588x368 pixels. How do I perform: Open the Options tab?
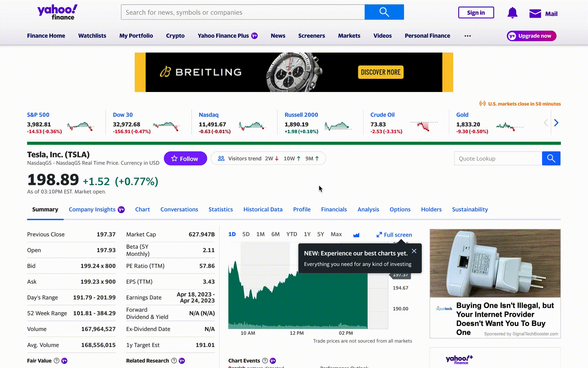pyautogui.click(x=400, y=209)
